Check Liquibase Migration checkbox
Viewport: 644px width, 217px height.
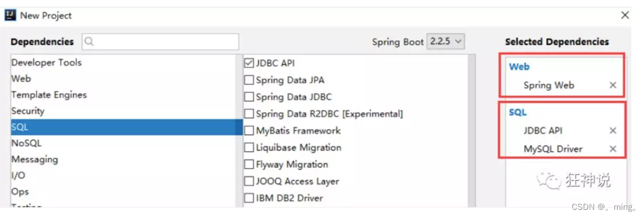click(249, 148)
